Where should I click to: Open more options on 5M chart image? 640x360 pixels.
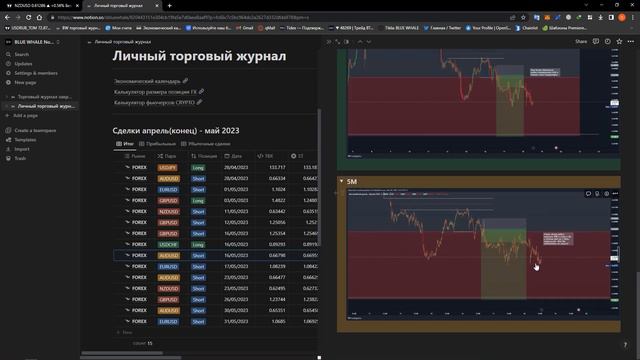coord(615,193)
